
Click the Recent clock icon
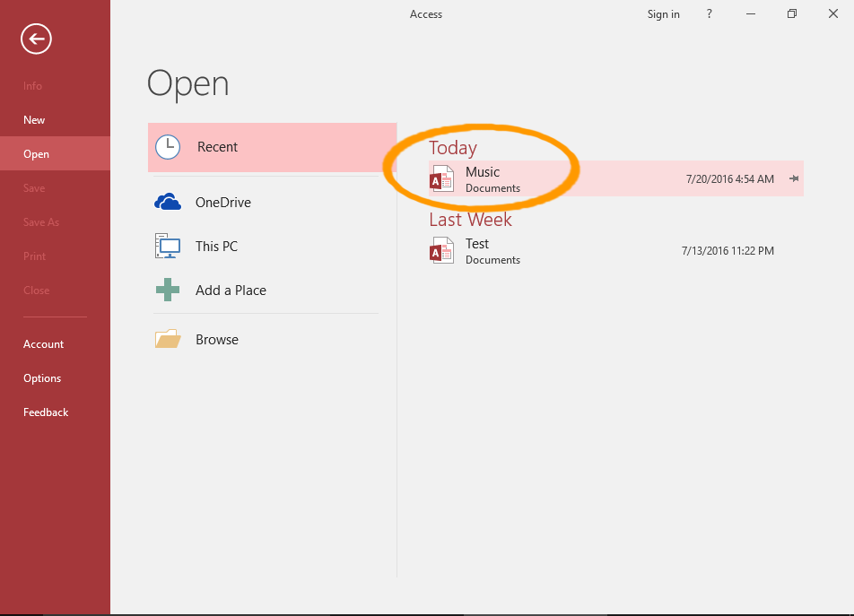[168, 147]
